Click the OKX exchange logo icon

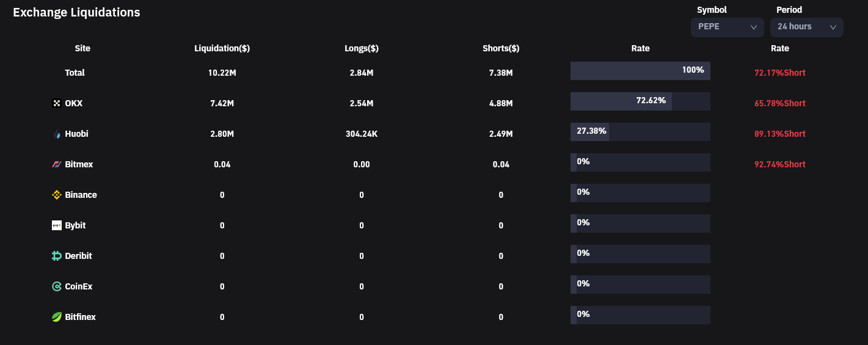coord(57,104)
